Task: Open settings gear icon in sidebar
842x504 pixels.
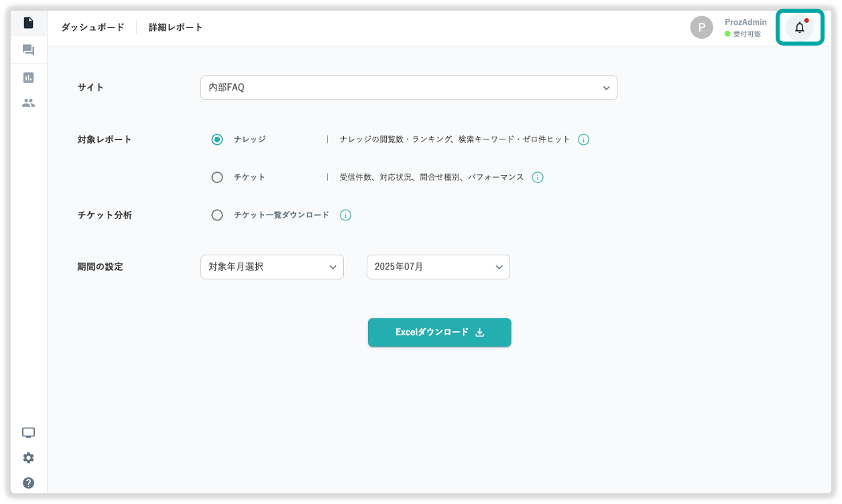Action: [x=28, y=458]
